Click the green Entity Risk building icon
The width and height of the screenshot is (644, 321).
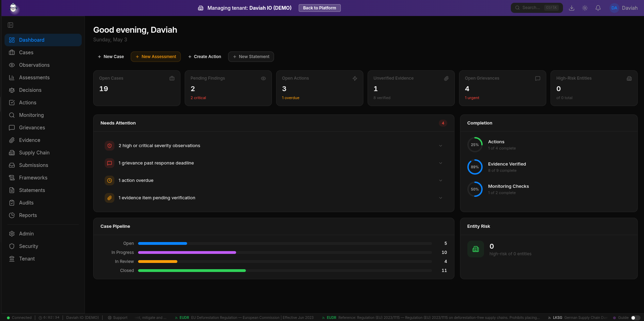pyautogui.click(x=476, y=249)
